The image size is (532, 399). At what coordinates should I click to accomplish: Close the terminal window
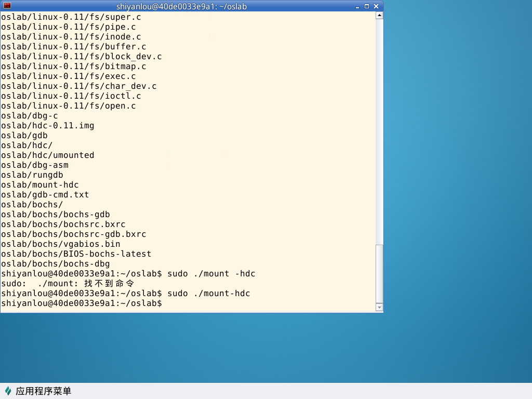376,6
